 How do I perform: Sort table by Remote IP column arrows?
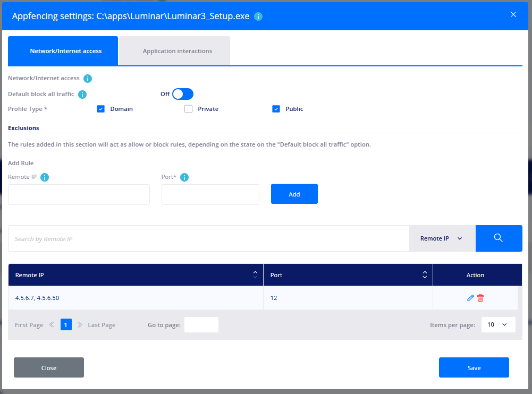pos(255,275)
